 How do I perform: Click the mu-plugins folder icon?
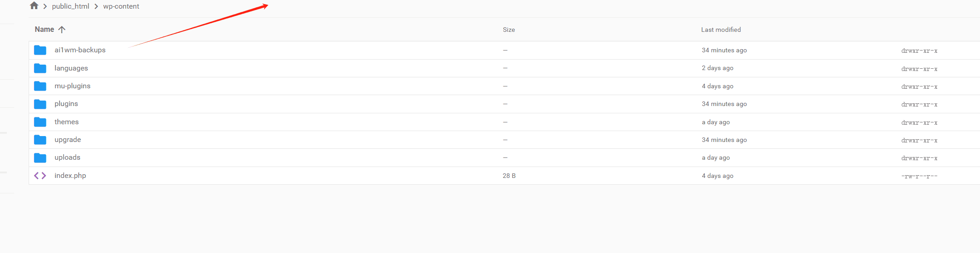tap(40, 86)
